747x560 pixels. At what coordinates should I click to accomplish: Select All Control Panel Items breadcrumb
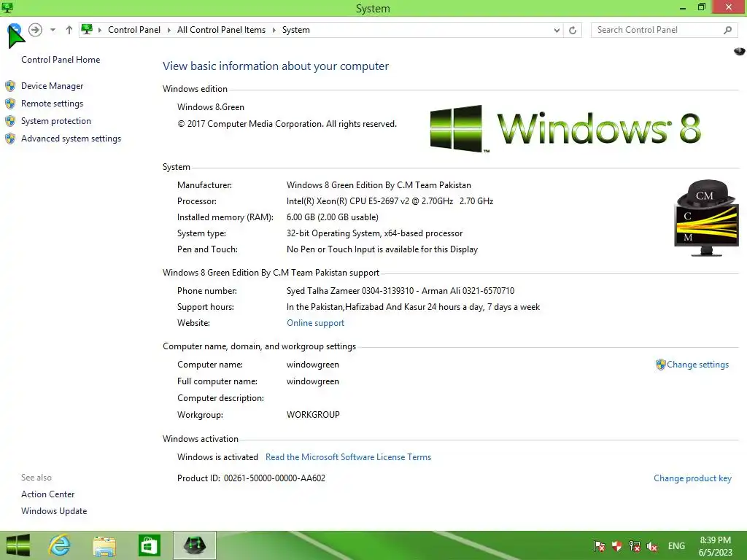pyautogui.click(x=221, y=29)
